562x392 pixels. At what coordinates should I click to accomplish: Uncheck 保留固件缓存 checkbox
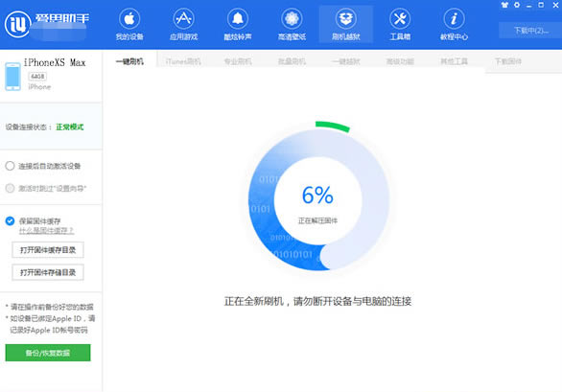pyautogui.click(x=10, y=220)
